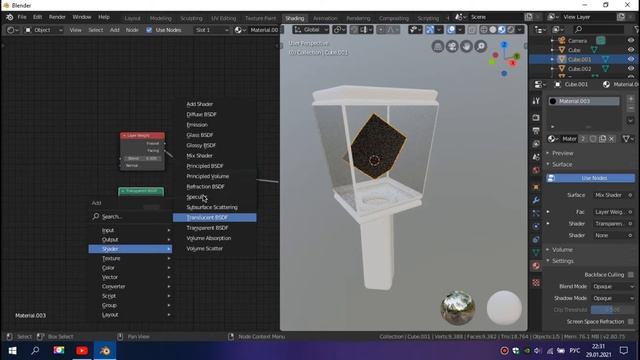Select Material.003 slot in material list
The height and width of the screenshot is (360, 640).
pyautogui.click(x=584, y=101)
